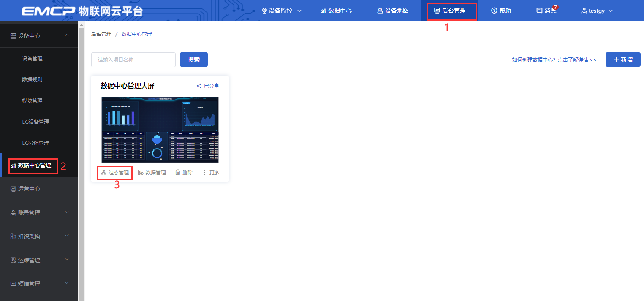Image resolution: width=644 pixels, height=301 pixels.
Task: Open the testgy account dropdown arrow
Action: [x=611, y=11]
